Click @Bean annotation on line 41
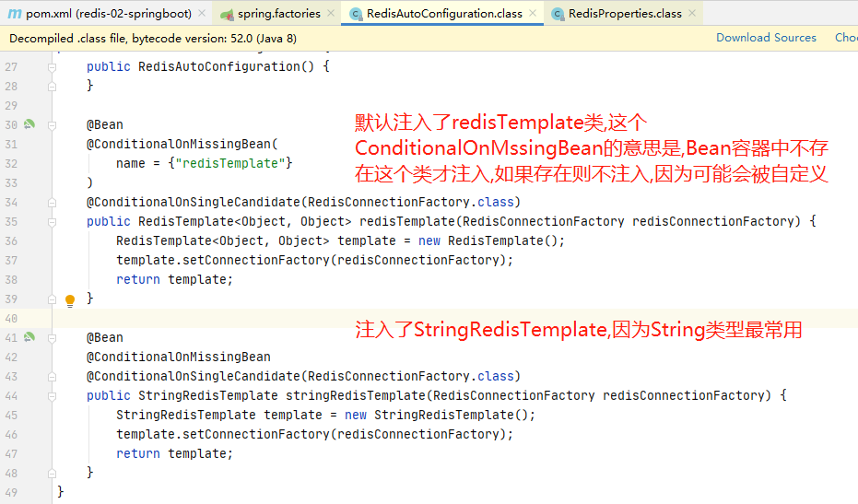The image size is (858, 504). (104, 337)
